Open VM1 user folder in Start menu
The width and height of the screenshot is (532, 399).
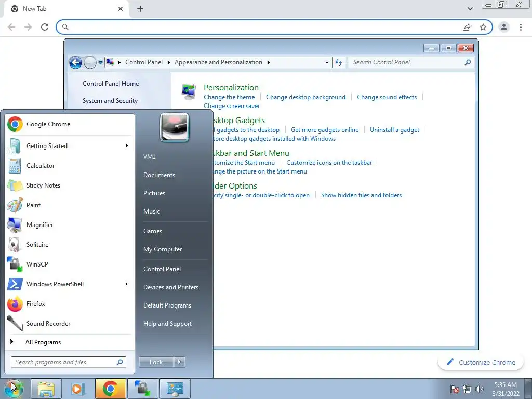click(149, 157)
